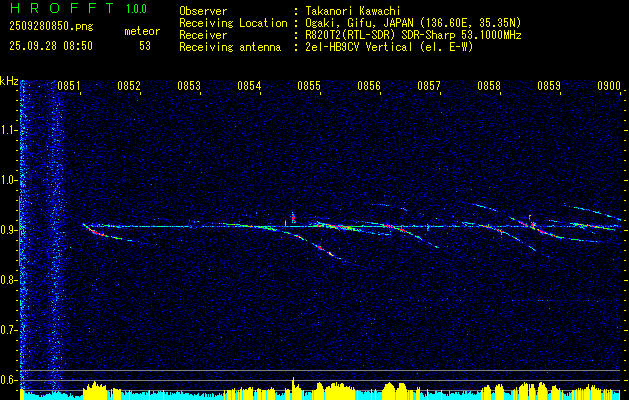629x400 pixels.
Task: Click the filename 2509280850.png
Action: tap(51, 27)
